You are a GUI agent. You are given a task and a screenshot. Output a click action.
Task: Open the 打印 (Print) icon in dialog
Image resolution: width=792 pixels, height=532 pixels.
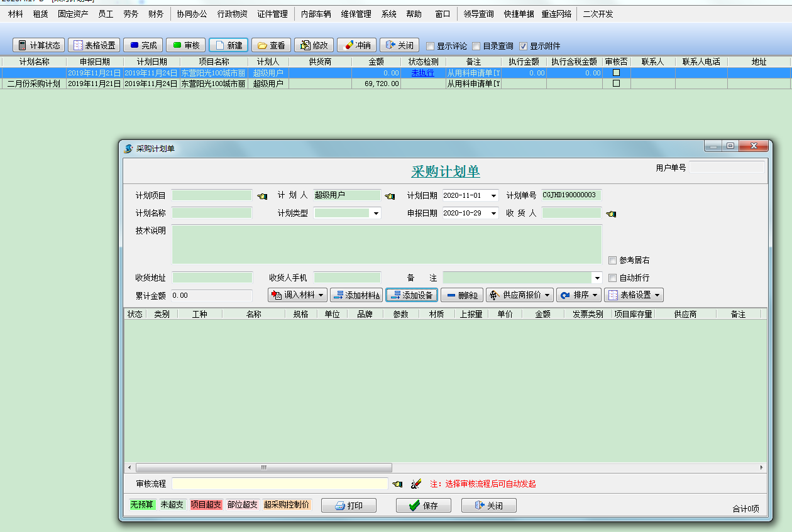point(349,504)
